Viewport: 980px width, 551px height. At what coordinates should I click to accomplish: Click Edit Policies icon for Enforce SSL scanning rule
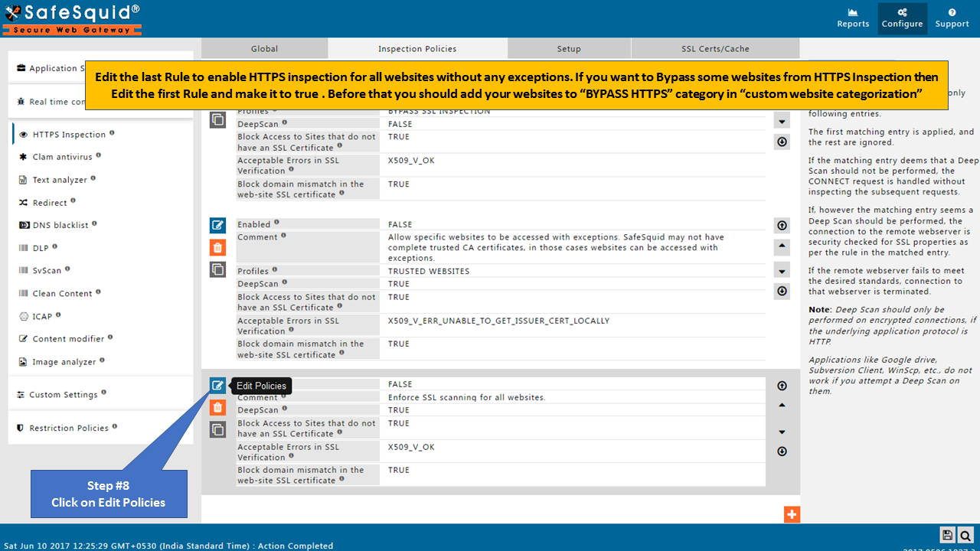click(x=217, y=386)
